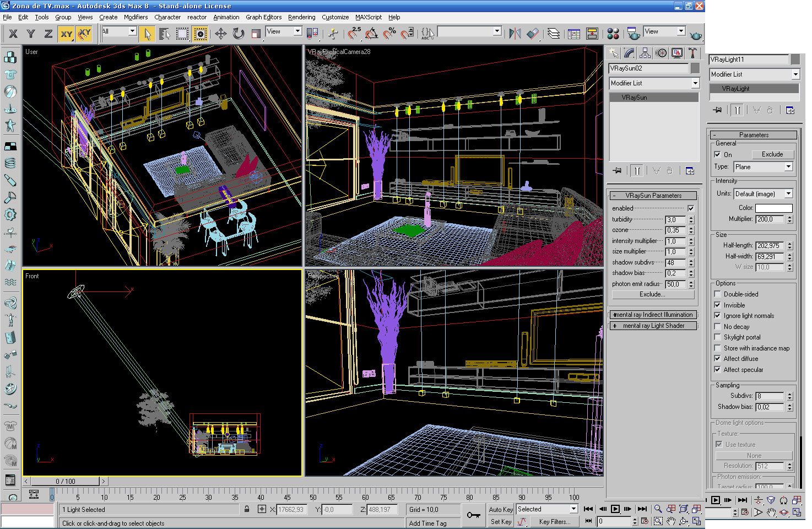The height and width of the screenshot is (529, 812).
Task: Activate the Select and Move tool
Action: click(x=220, y=34)
